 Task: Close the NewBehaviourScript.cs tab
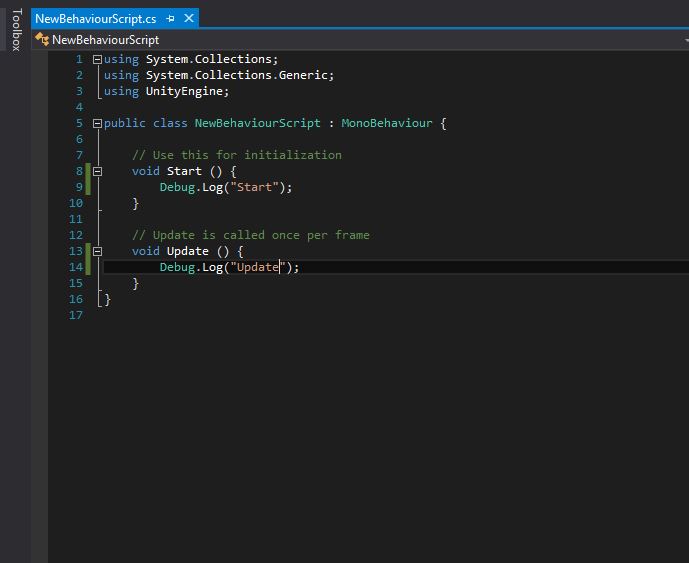pyautogui.click(x=188, y=19)
